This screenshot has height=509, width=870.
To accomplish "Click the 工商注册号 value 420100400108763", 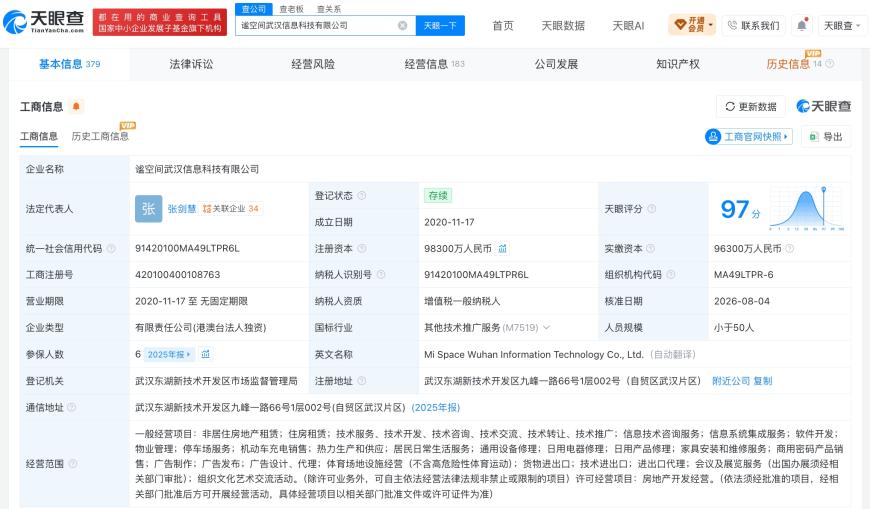I will [178, 275].
